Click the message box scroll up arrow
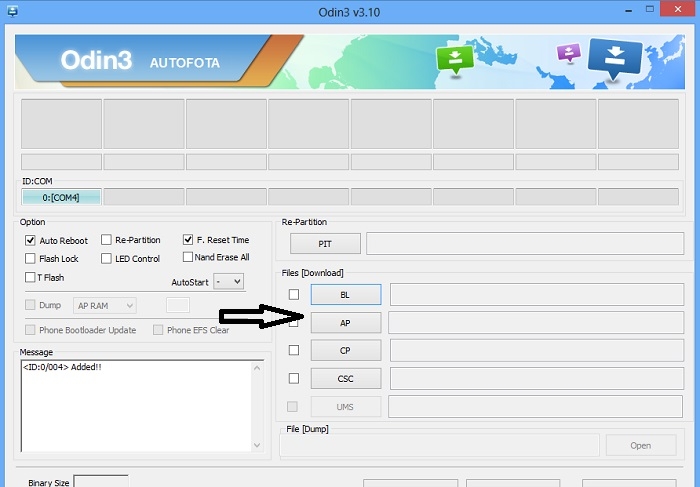This screenshot has width=700, height=487. coord(257,368)
